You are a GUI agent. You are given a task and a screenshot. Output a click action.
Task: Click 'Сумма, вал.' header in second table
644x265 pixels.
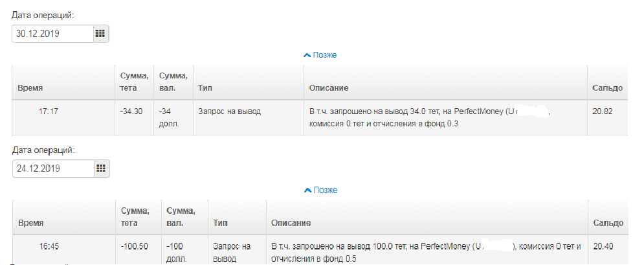pyautogui.click(x=181, y=216)
